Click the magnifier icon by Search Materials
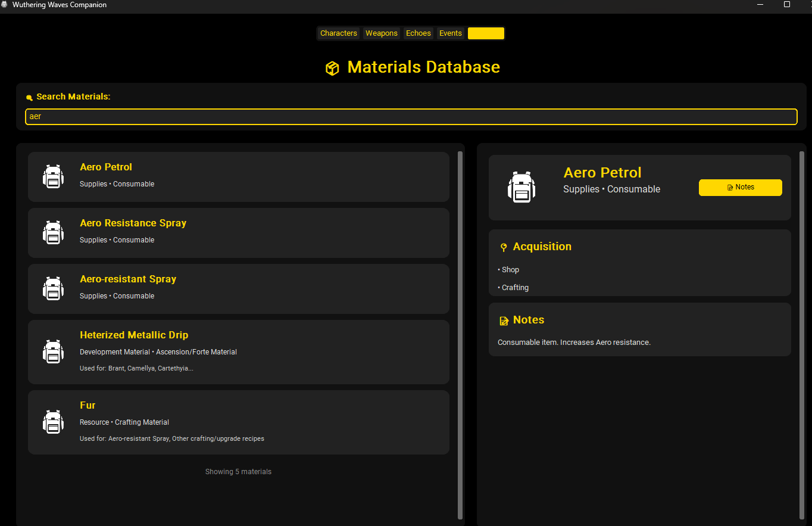Screen dimensions: 812x526 tap(29, 97)
